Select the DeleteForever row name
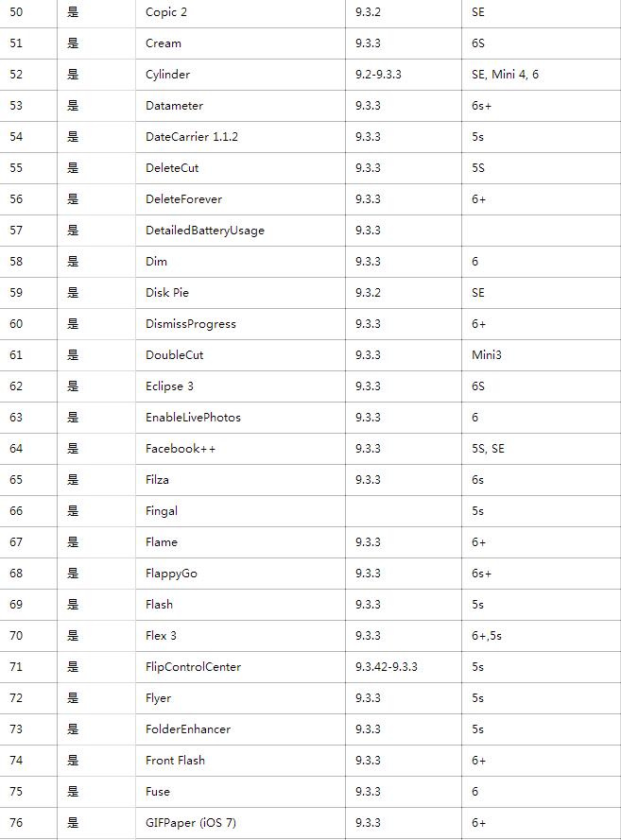The width and height of the screenshot is (621, 840). [184, 199]
